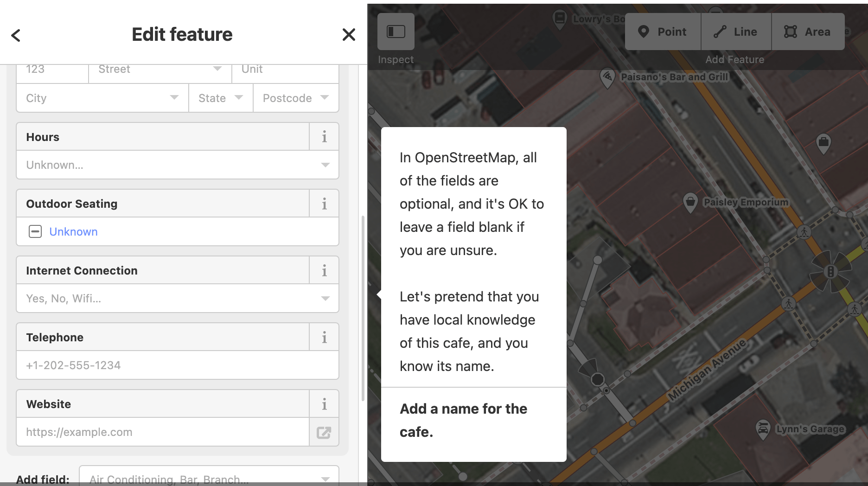The height and width of the screenshot is (486, 868).
Task: Click the Telephone field label
Action: [55, 338]
